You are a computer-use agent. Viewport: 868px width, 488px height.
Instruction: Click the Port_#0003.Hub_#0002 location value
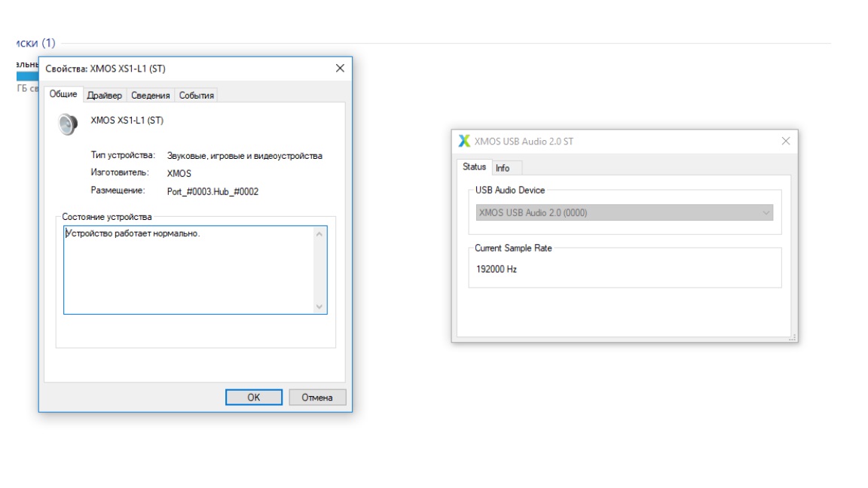pyautogui.click(x=212, y=191)
